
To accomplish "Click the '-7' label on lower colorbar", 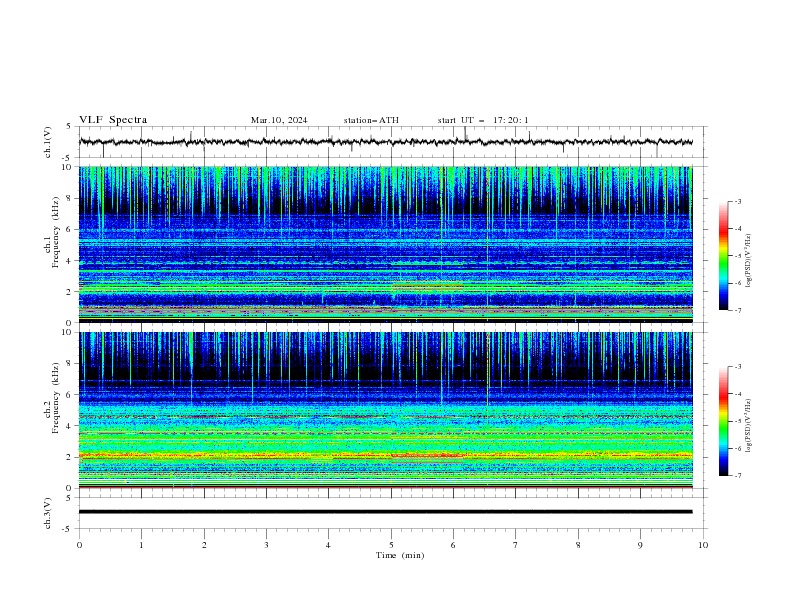I will (737, 475).
